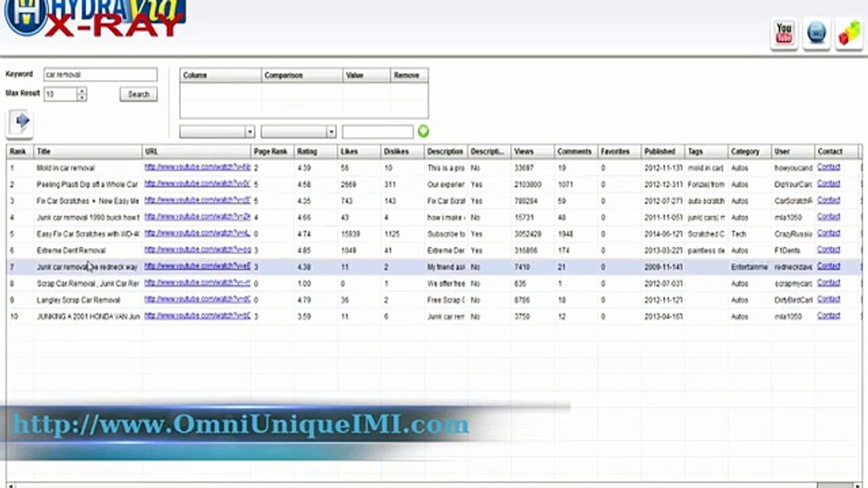Increase Max Result with up arrow
The image size is (868, 488).
coord(82,91)
